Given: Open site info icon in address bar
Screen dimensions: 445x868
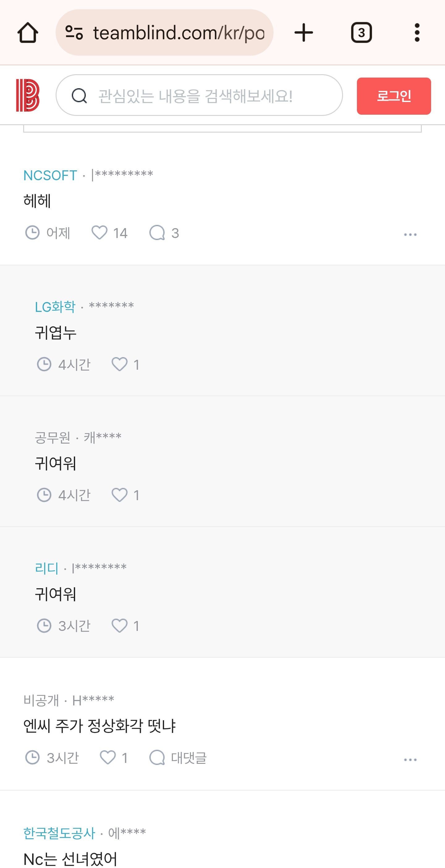Looking at the screenshot, I should tap(74, 33).
